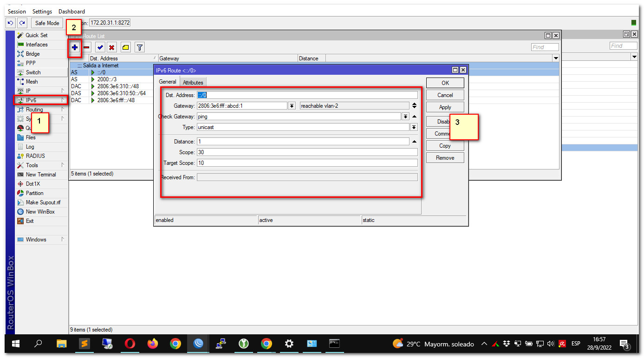
Task: Click the blue plus add route button
Action: (x=75, y=47)
